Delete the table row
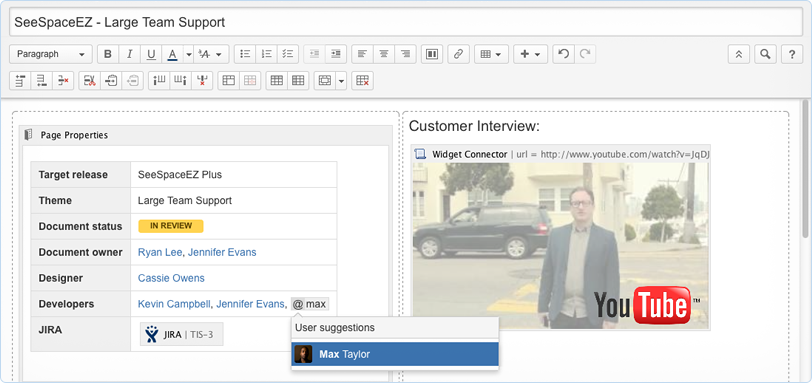 pos(63,80)
